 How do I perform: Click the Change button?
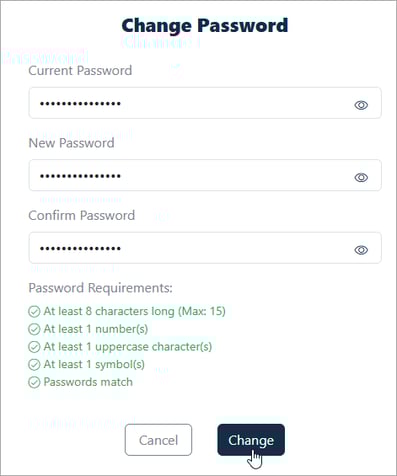pyautogui.click(x=251, y=440)
